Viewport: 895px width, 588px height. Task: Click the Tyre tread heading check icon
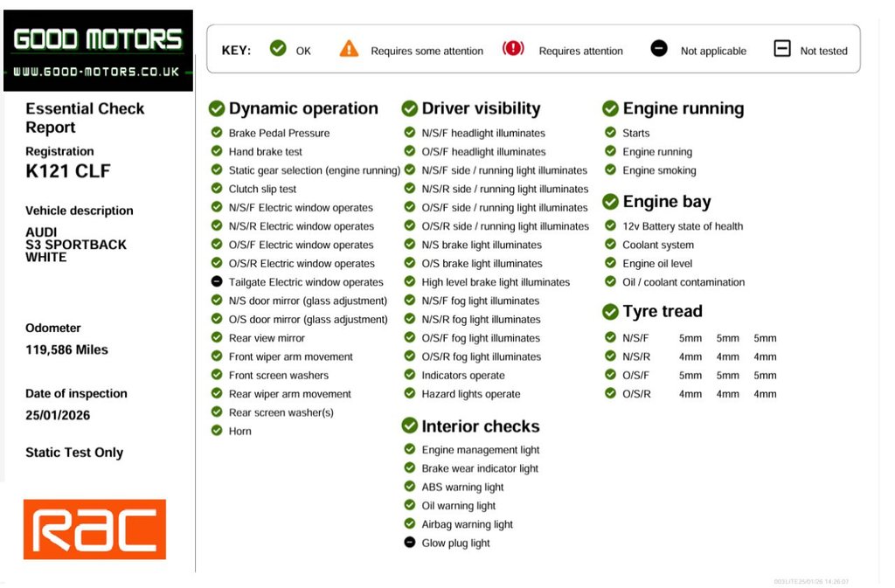(x=610, y=312)
